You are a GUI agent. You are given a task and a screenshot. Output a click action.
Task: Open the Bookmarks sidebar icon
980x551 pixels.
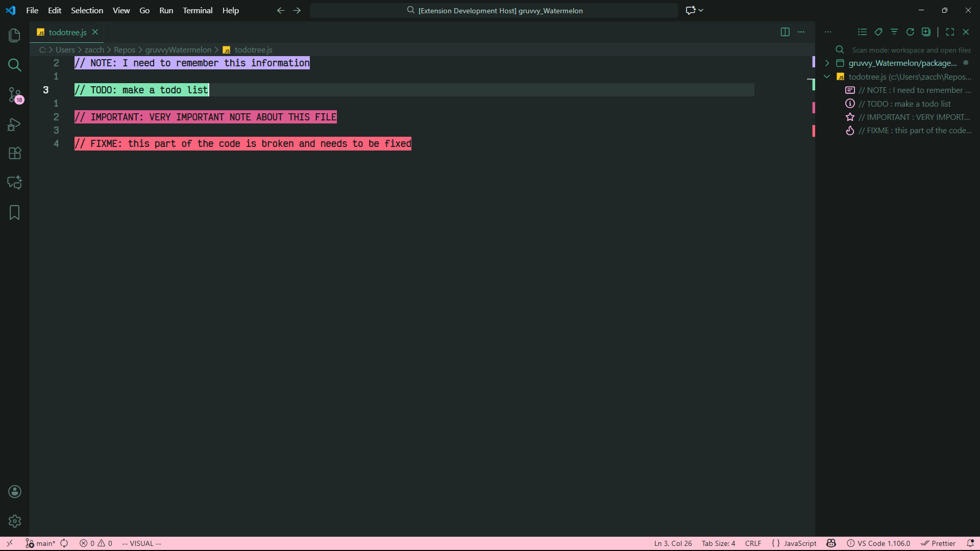click(x=14, y=212)
